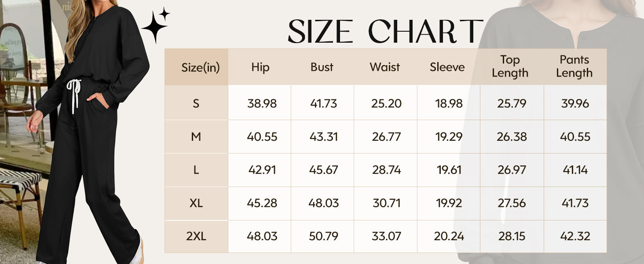Viewport: 644px width, 264px height.
Task: Select the M size row label
Action: 196,137
